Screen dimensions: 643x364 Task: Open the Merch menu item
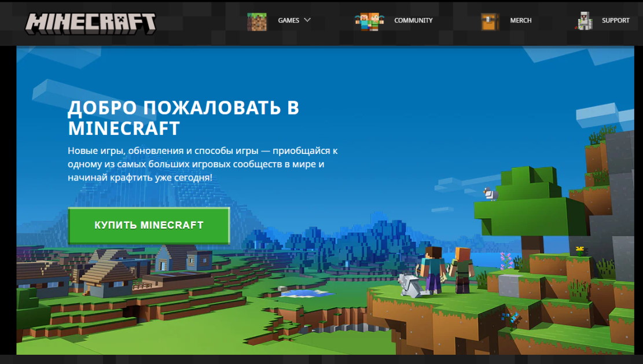[x=520, y=20]
